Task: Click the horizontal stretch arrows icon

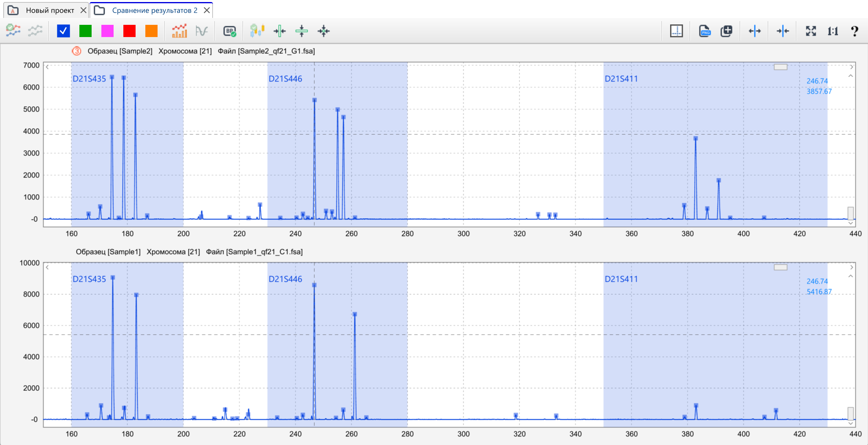Action: coord(754,31)
